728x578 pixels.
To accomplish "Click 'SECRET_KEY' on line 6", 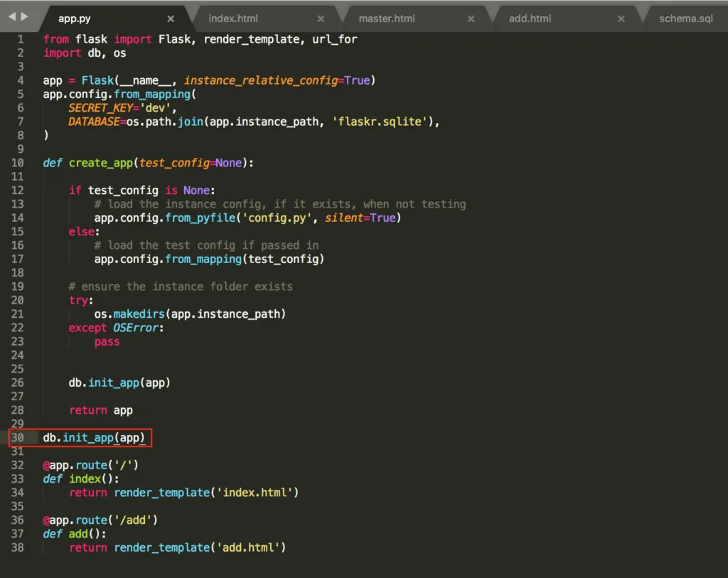I will pyautogui.click(x=100, y=108).
